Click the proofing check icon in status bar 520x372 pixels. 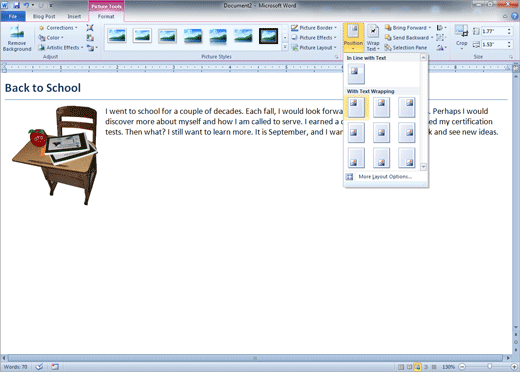click(x=39, y=367)
